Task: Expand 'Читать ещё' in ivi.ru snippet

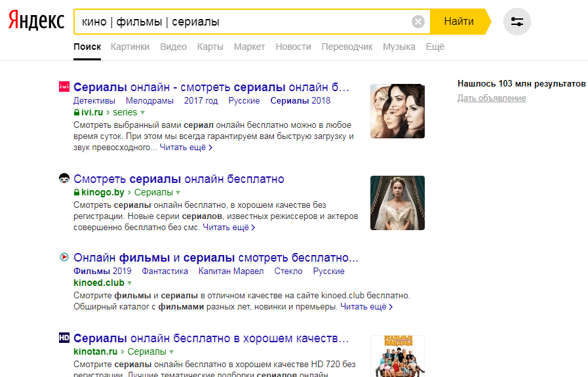Action: pos(186,148)
